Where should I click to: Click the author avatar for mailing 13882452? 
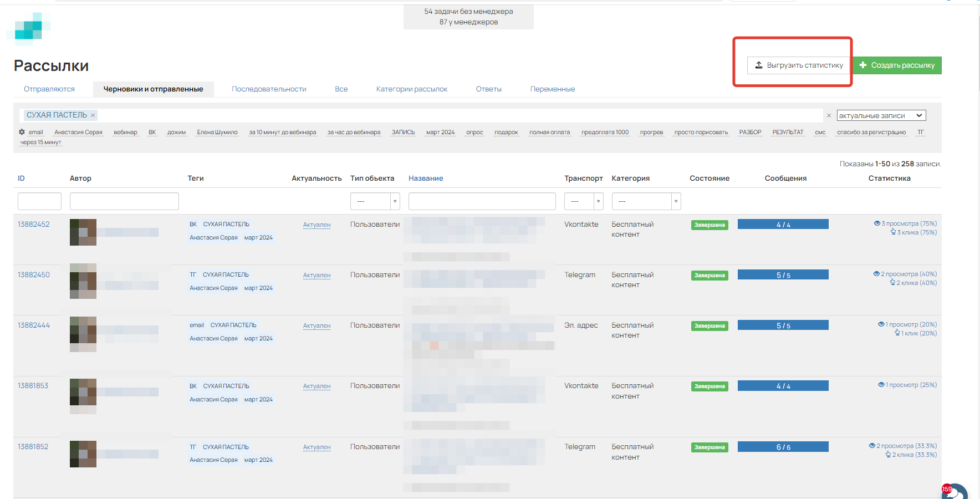pyautogui.click(x=83, y=232)
